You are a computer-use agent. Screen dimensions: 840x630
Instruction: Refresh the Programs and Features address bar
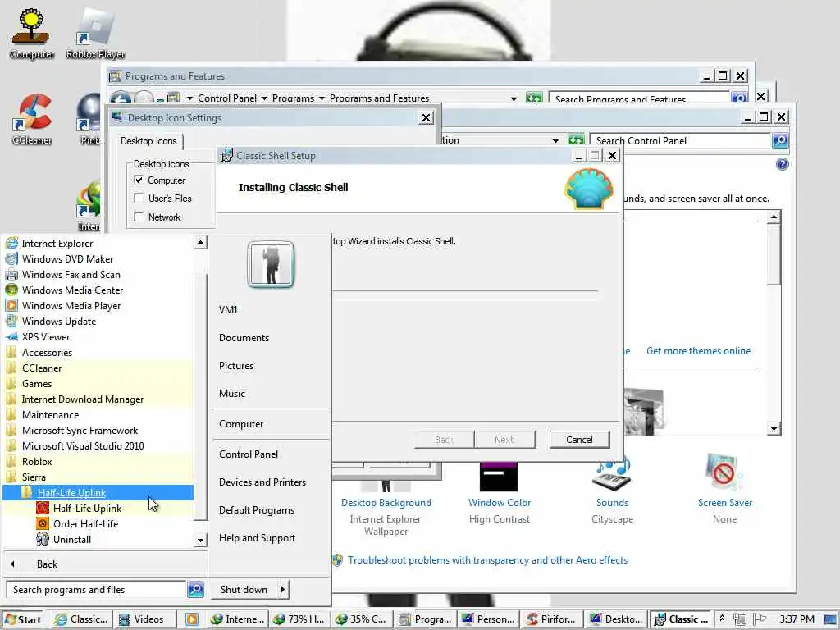pos(534,98)
